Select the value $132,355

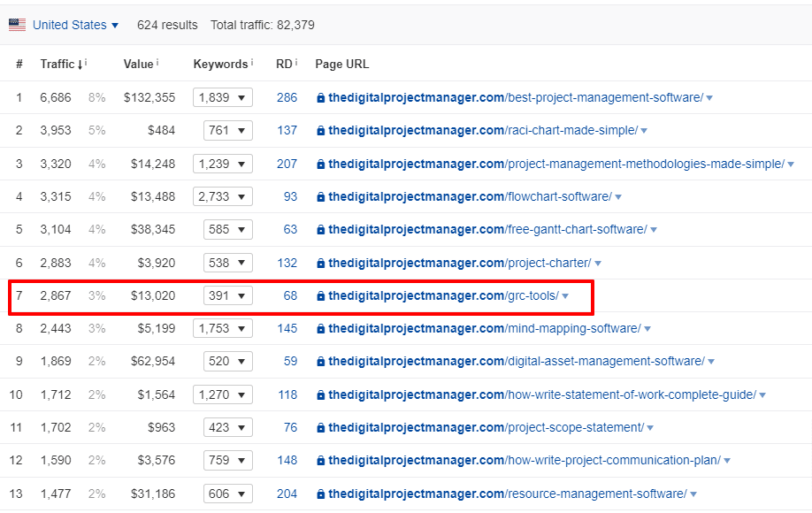click(149, 97)
